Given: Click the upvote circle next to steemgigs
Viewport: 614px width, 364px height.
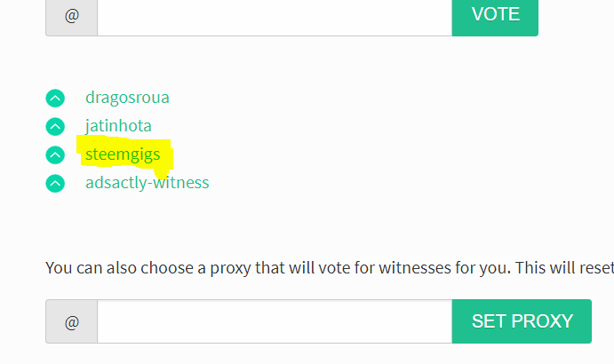Looking at the screenshot, I should point(55,155).
